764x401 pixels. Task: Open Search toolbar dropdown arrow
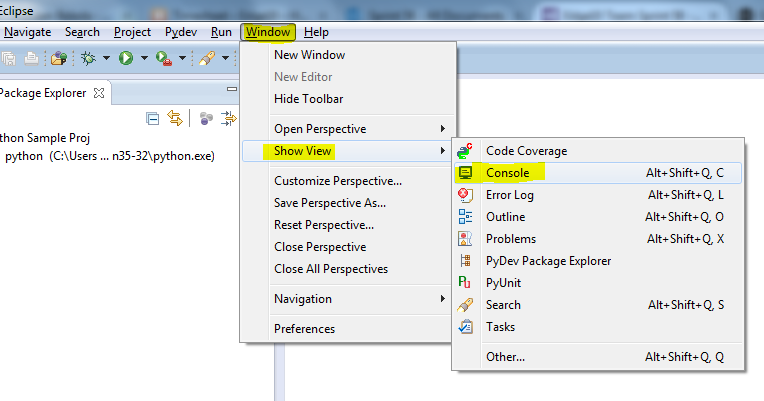coord(225,58)
